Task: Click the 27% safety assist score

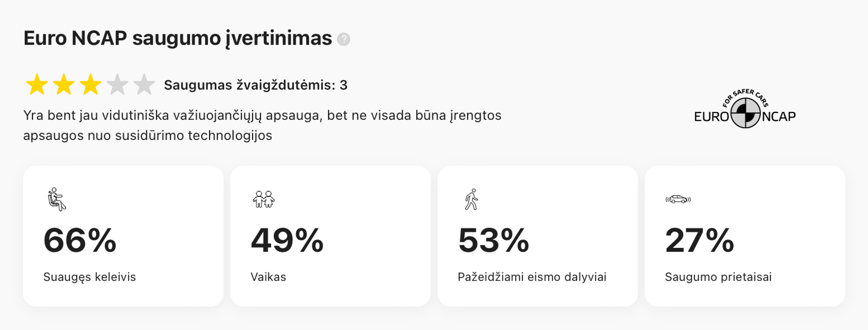Action: point(700,240)
